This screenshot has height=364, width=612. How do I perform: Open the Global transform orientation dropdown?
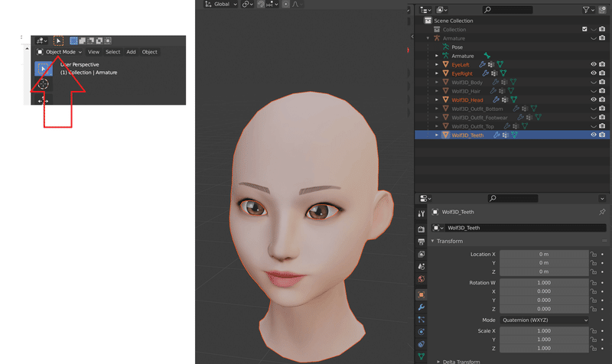(221, 4)
